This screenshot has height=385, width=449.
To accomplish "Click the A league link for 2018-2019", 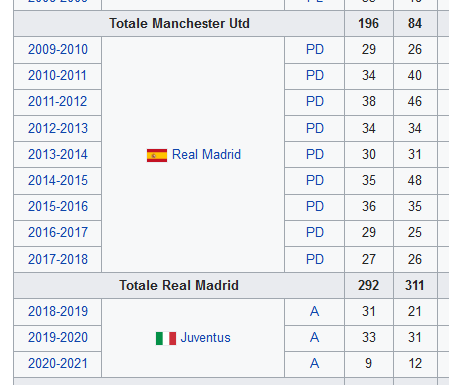I will pos(314,311).
